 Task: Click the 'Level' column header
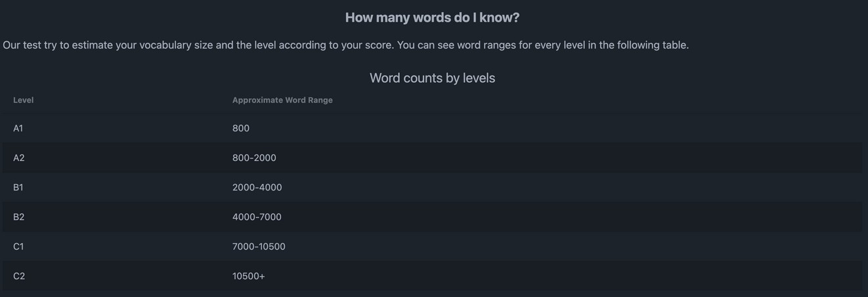24,100
